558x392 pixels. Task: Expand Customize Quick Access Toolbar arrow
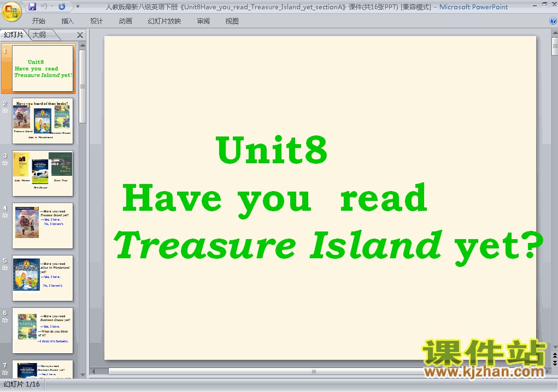tap(78, 7)
